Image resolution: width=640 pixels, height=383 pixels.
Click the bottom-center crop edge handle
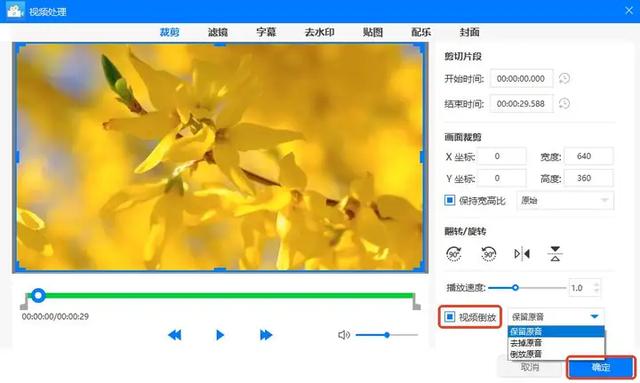click(x=220, y=269)
